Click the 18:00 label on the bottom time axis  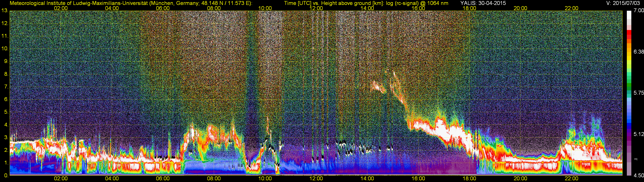469,179
